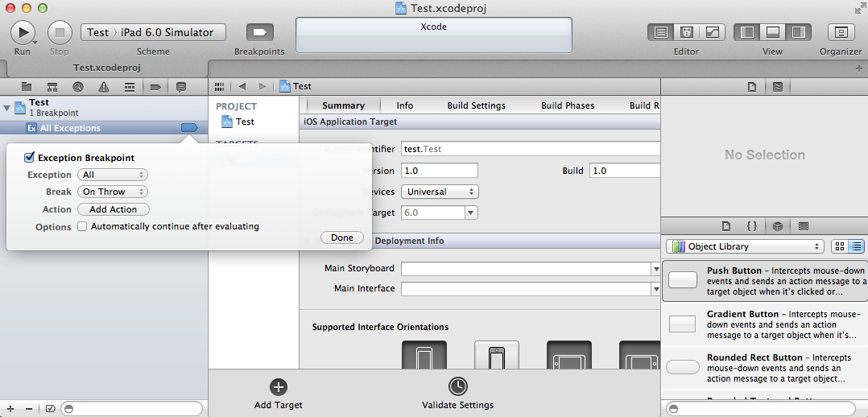The width and height of the screenshot is (868, 417).
Task: Click the Stop button in toolbar
Action: 60,32
